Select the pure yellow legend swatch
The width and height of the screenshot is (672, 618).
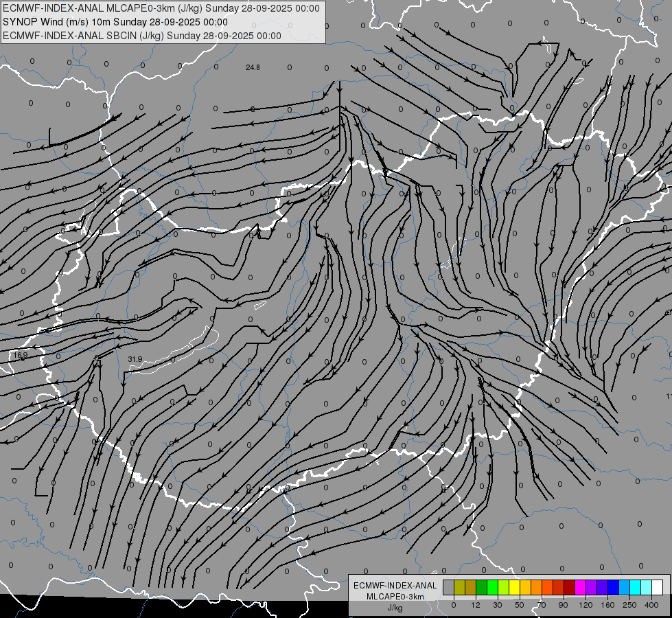coord(514,587)
